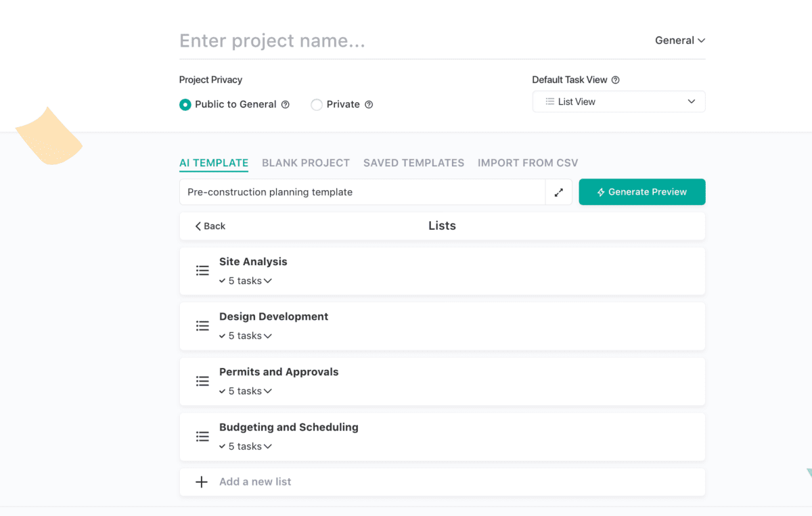
Task: Select the Private privacy radio button
Action: (x=317, y=105)
